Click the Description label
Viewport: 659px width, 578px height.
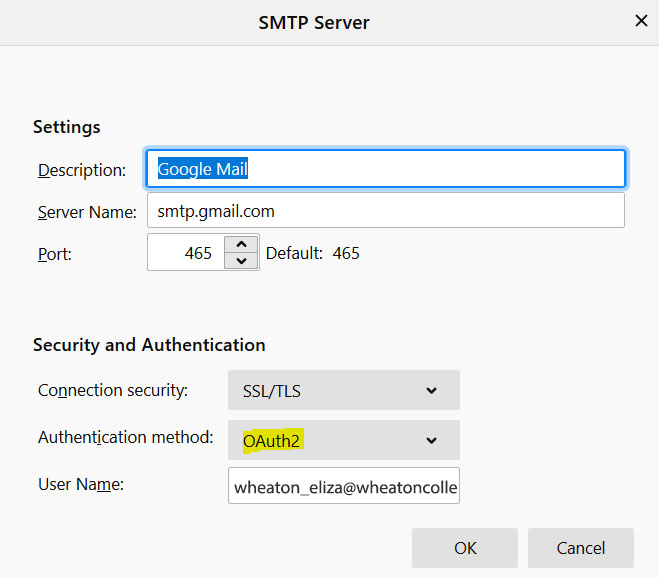pyautogui.click(x=82, y=170)
